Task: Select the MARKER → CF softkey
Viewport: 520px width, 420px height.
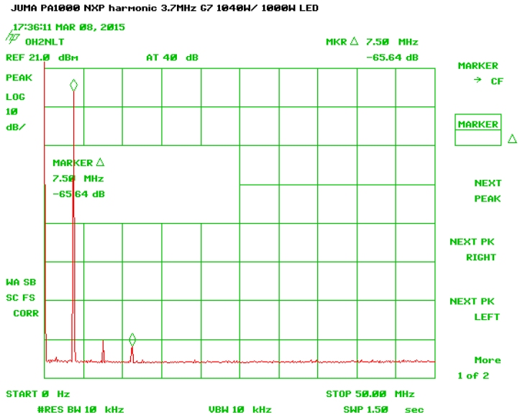Action: pos(480,73)
